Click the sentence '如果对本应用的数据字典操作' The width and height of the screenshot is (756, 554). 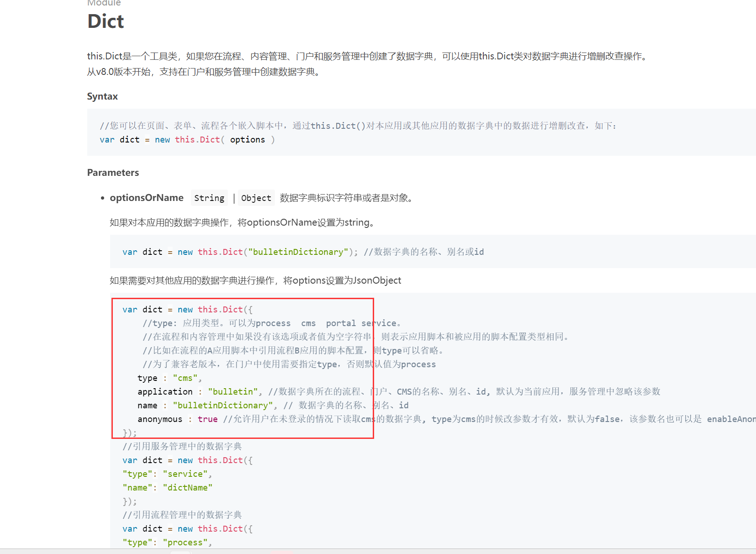click(243, 222)
